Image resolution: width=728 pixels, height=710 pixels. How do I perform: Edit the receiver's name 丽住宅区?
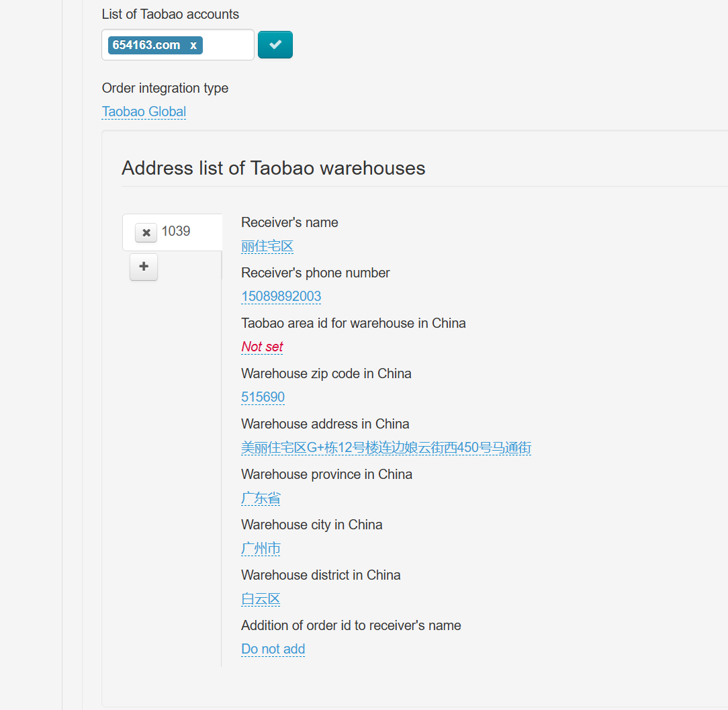click(x=267, y=246)
